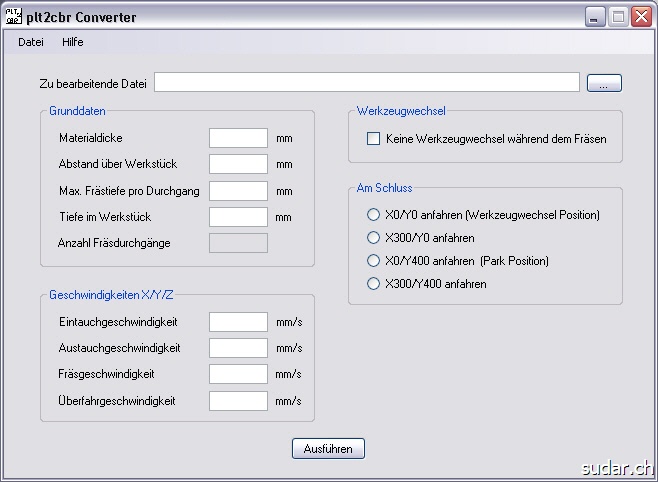Choose X0/Y400 anfahren (Park Position)
This screenshot has height=482, width=658.
373,261
